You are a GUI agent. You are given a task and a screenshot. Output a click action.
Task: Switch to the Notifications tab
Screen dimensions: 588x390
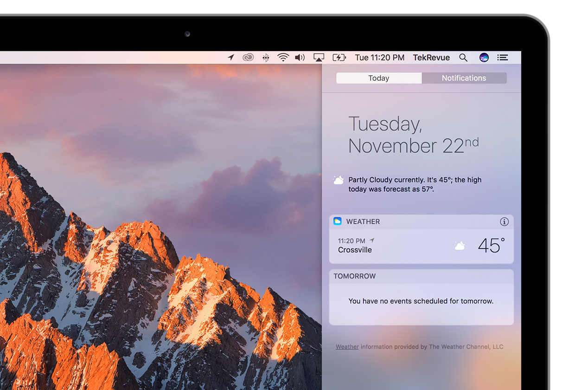click(x=464, y=78)
